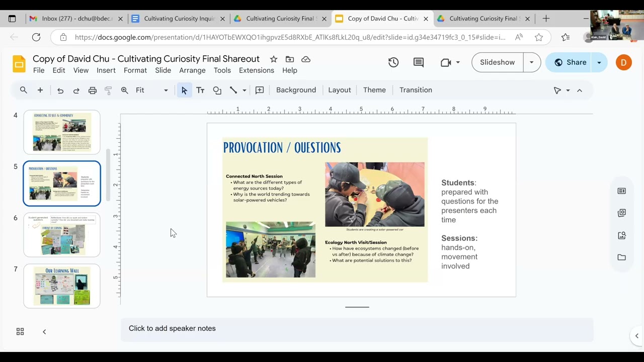Collapse the filmstrip panel

pos(44,332)
